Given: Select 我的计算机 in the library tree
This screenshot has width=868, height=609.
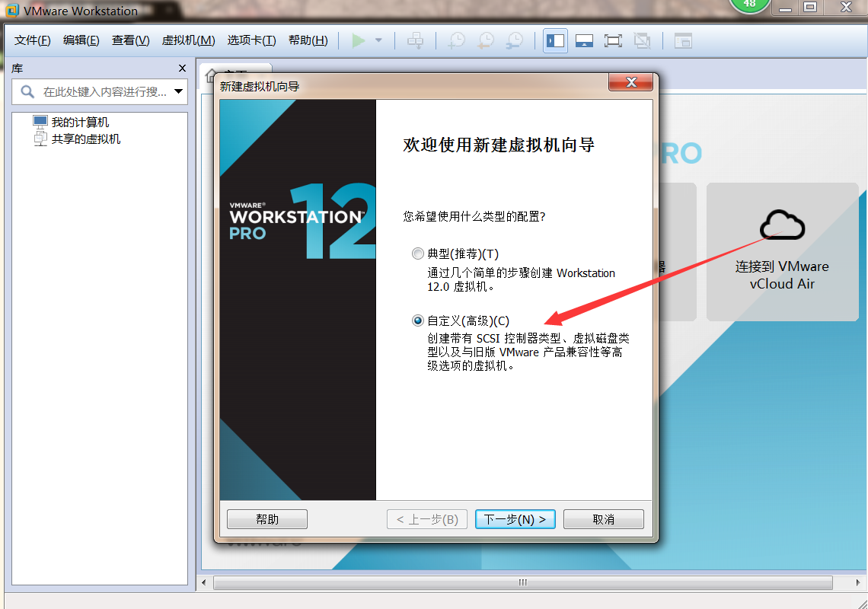Looking at the screenshot, I should coord(80,122).
